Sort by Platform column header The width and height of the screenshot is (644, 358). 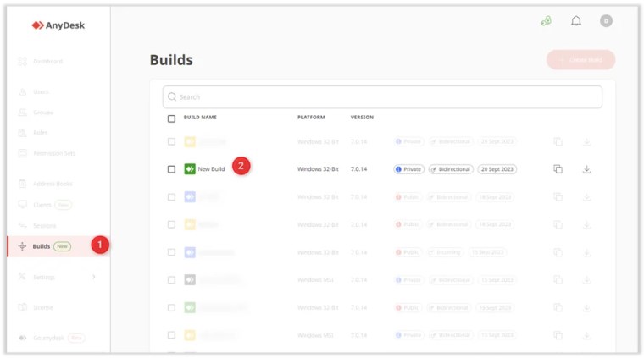click(x=311, y=118)
